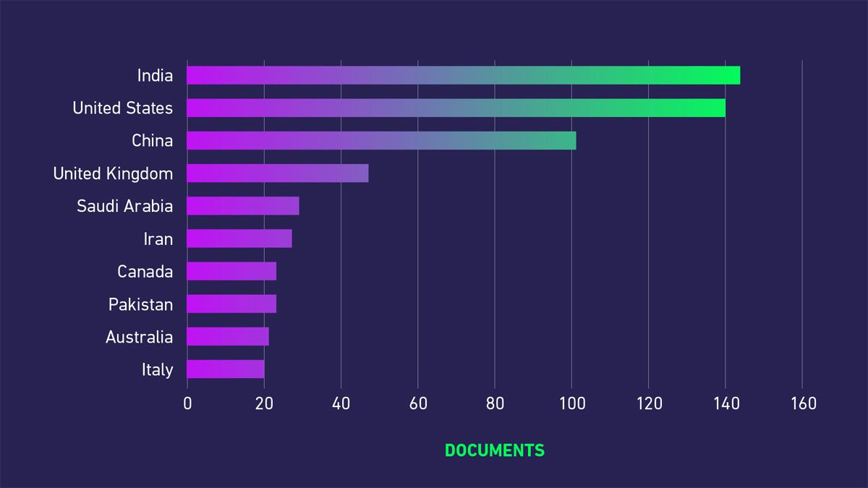Select the United States bar
This screenshot has height=488, width=868.
(456, 108)
